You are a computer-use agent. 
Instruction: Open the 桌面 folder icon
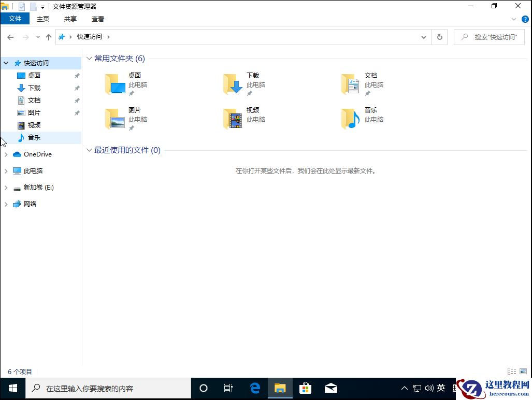pyautogui.click(x=114, y=83)
